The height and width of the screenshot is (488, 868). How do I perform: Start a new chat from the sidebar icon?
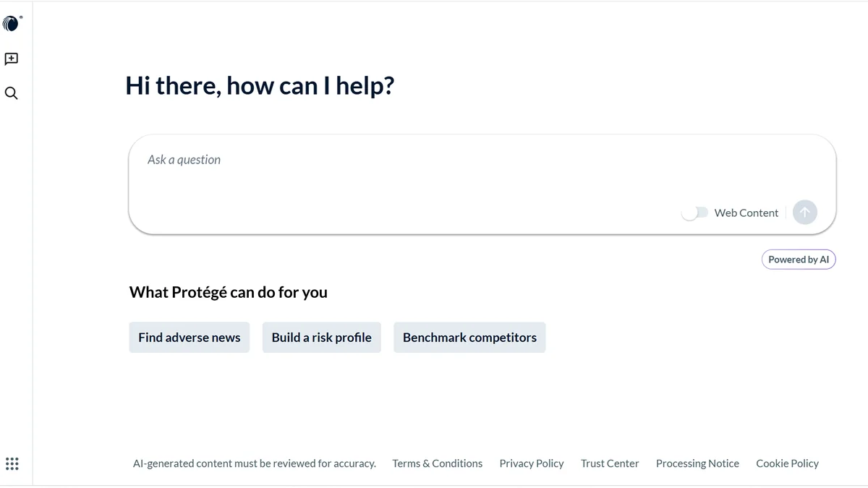click(x=12, y=59)
